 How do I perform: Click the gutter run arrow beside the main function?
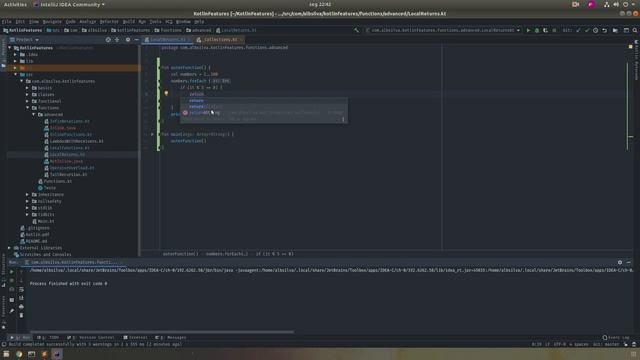[152, 134]
